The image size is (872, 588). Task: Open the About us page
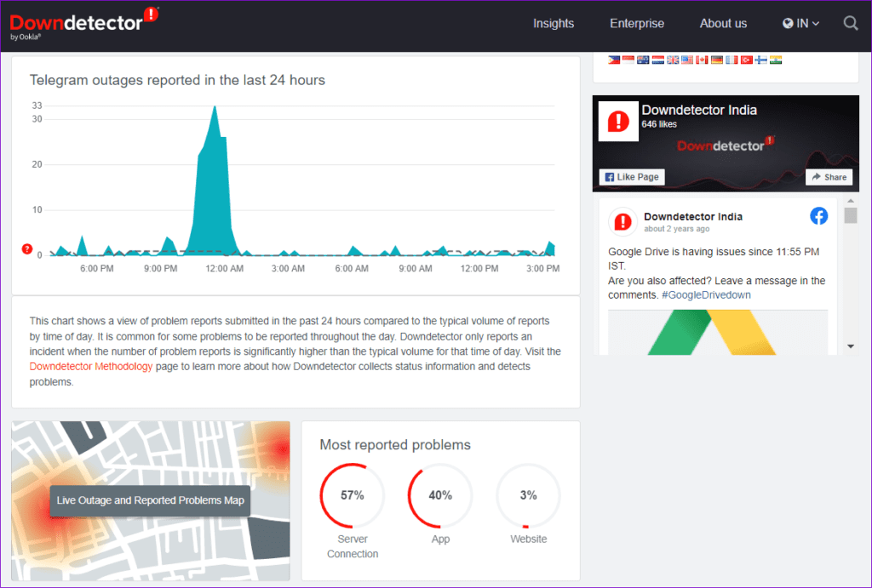723,23
